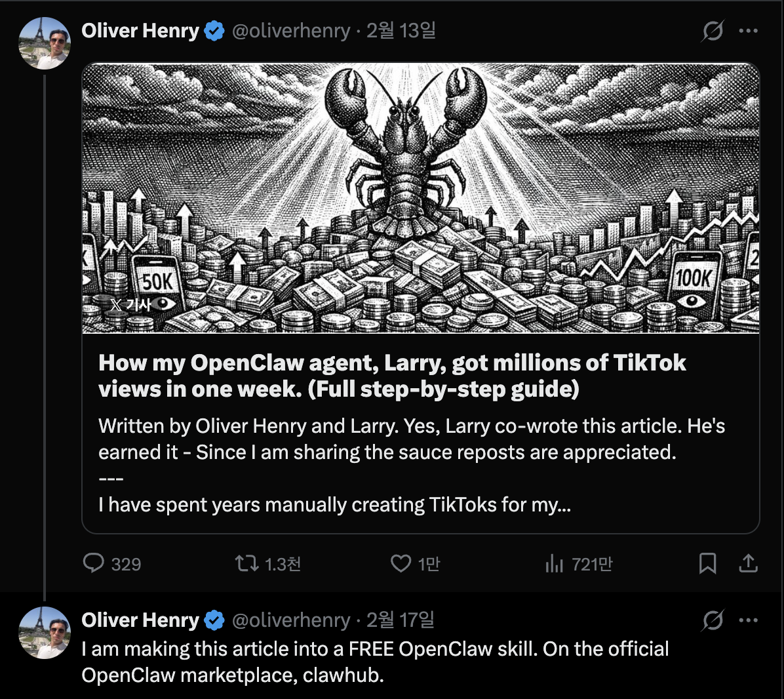Click the reply tweet text about clawhub

tap(375, 662)
